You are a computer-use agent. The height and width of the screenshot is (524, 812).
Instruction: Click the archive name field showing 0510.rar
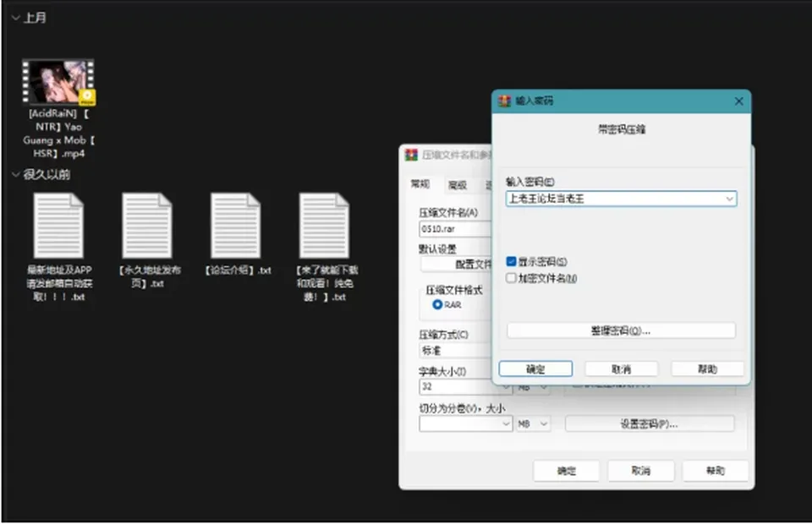pyautogui.click(x=455, y=229)
